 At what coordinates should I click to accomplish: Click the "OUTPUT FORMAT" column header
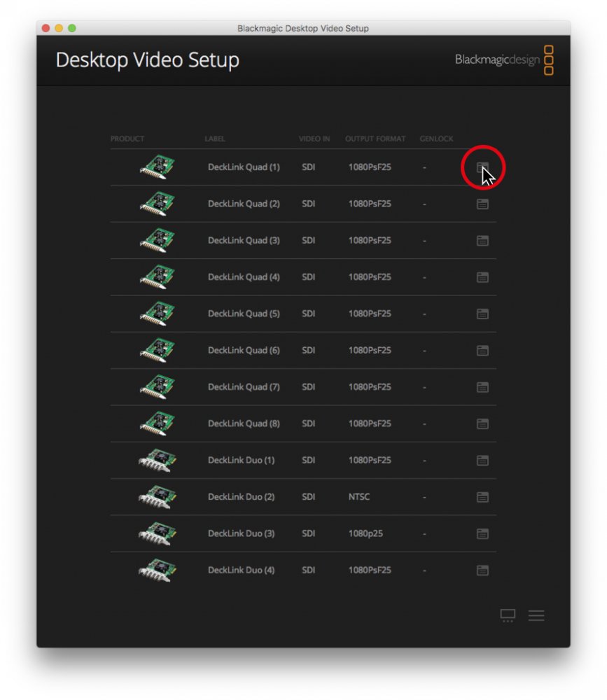click(x=375, y=139)
